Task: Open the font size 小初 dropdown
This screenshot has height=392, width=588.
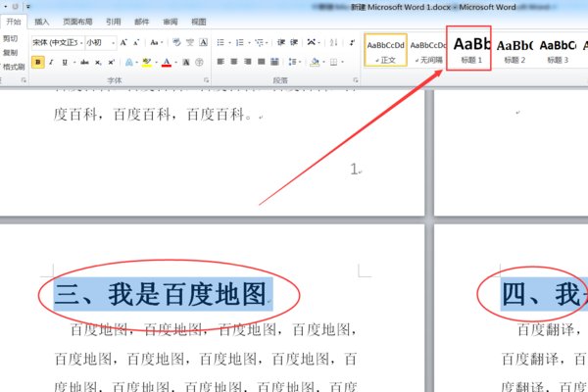Action: point(114,43)
